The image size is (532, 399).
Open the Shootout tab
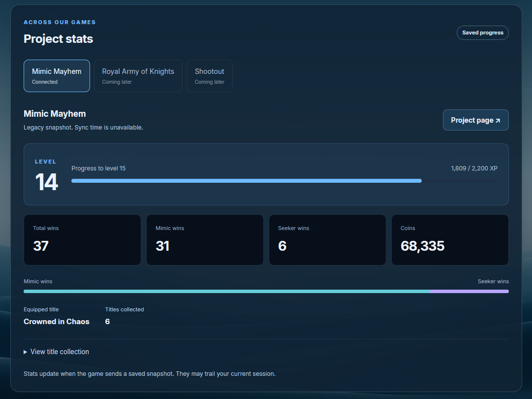click(209, 76)
